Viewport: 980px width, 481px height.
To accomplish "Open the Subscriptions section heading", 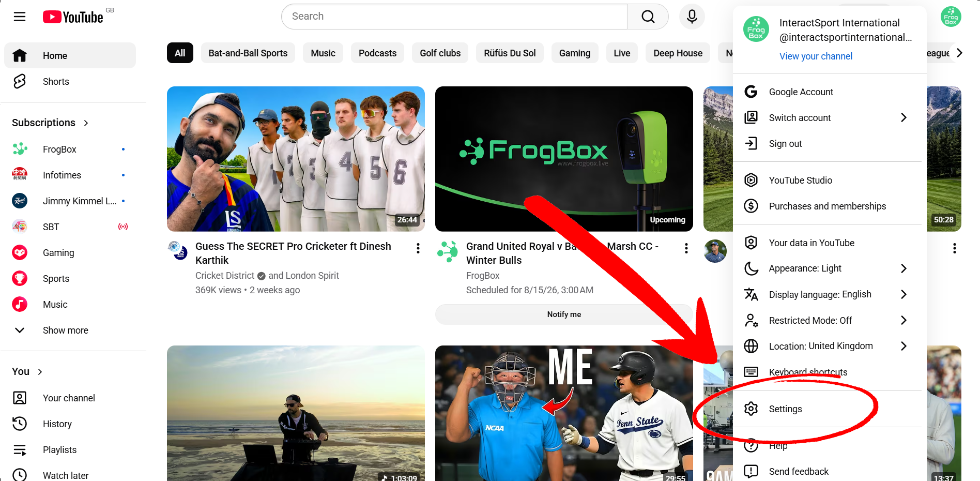I will pyautogui.click(x=50, y=123).
